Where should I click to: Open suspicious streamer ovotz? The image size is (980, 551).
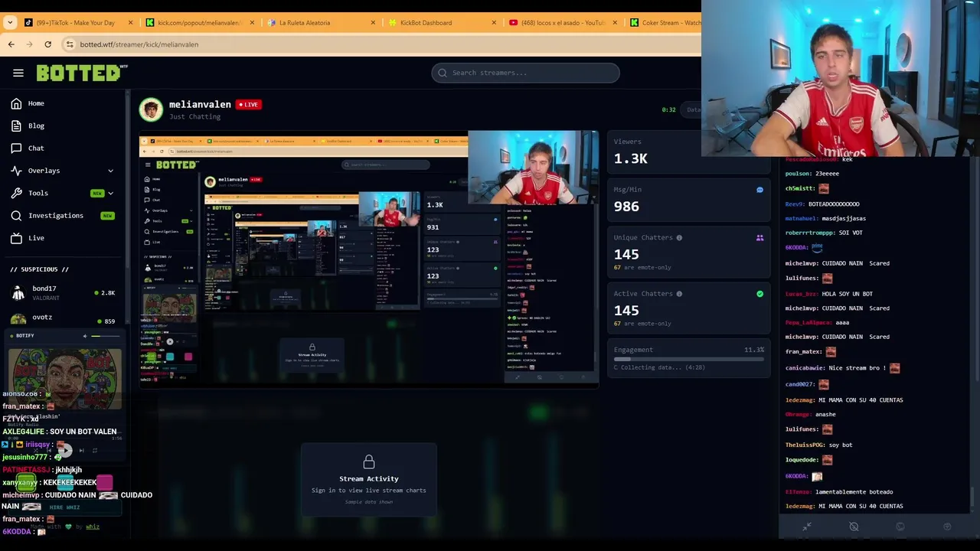(63, 318)
